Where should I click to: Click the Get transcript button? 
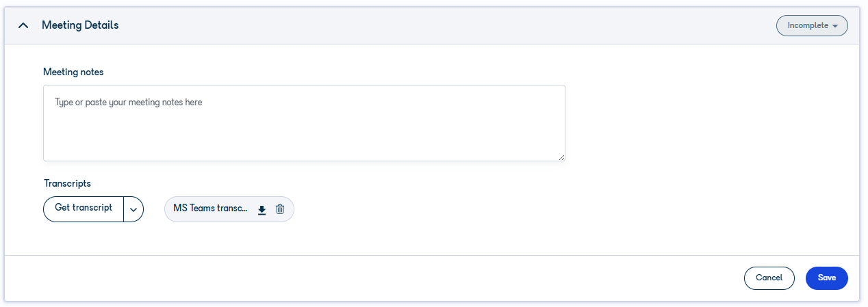84,209
